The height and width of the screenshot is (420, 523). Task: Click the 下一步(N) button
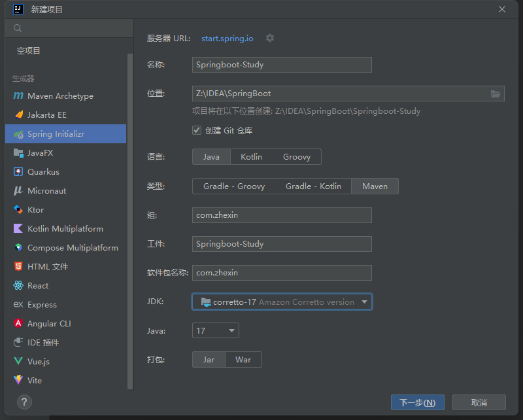pyautogui.click(x=417, y=402)
